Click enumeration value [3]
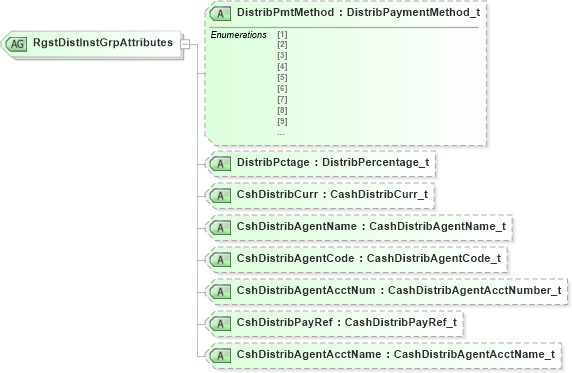The width and height of the screenshot is (572, 373). (282, 55)
